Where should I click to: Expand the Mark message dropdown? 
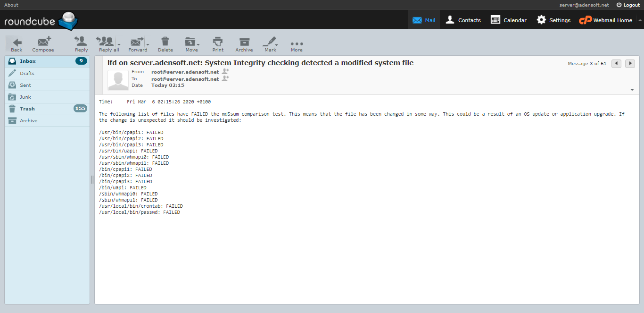coord(278,45)
